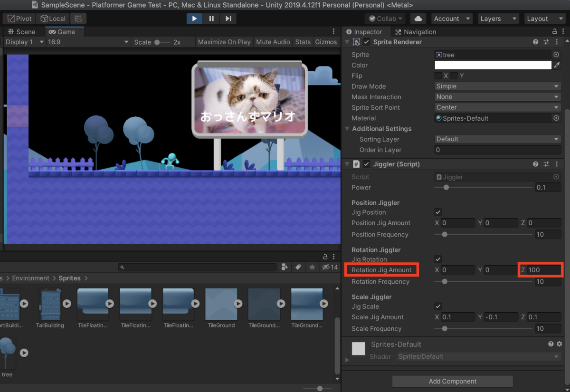The image size is (570, 392).
Task: Switch to the Scene tab
Action: pyautogui.click(x=22, y=32)
